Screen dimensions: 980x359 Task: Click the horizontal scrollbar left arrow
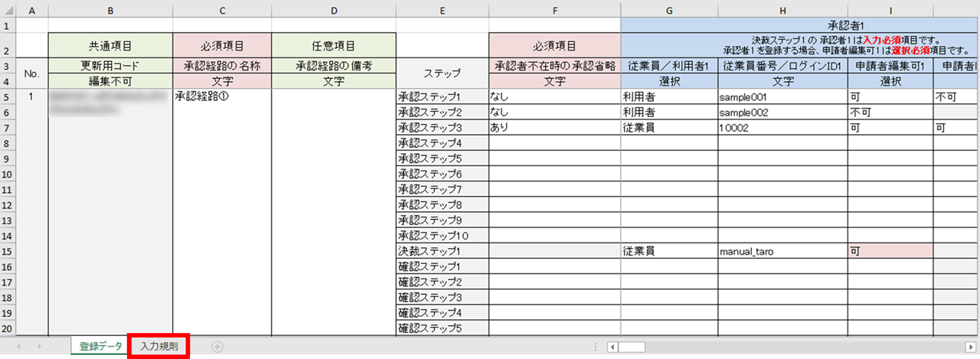tap(612, 347)
